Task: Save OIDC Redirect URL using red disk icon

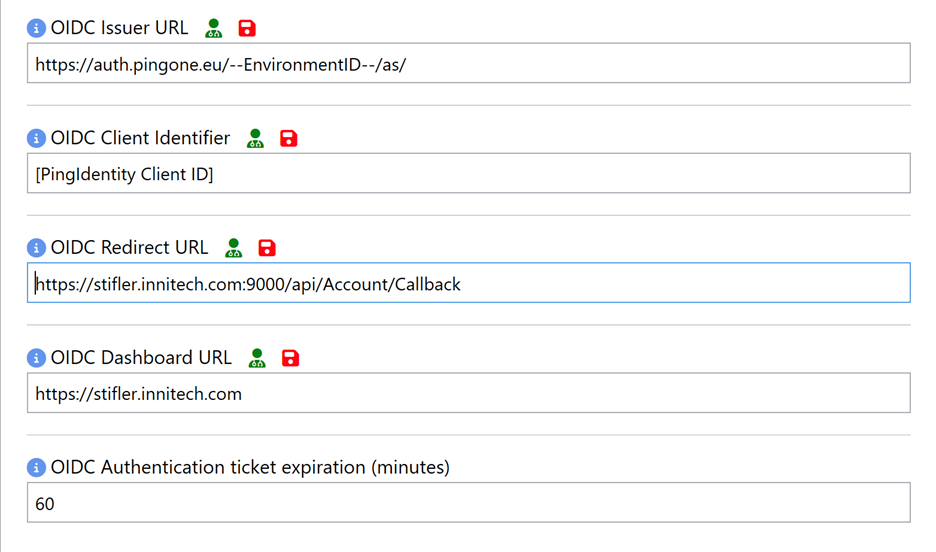Action: tap(267, 248)
